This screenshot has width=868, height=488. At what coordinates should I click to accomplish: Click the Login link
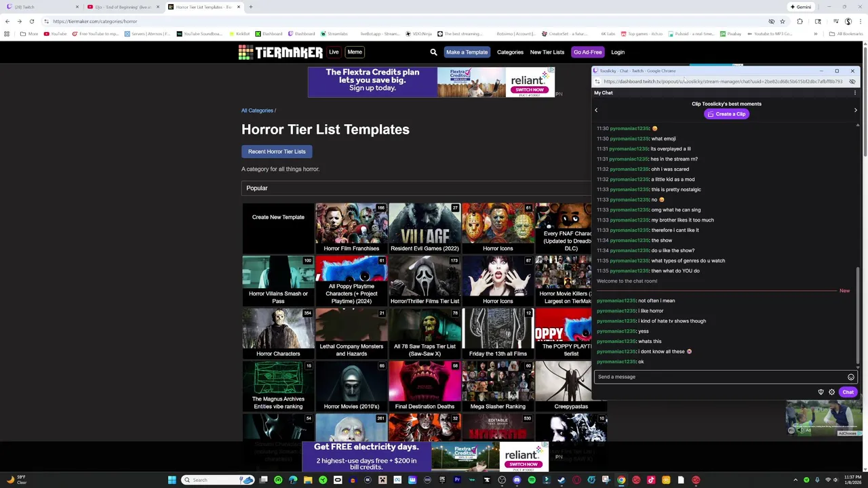pos(618,52)
